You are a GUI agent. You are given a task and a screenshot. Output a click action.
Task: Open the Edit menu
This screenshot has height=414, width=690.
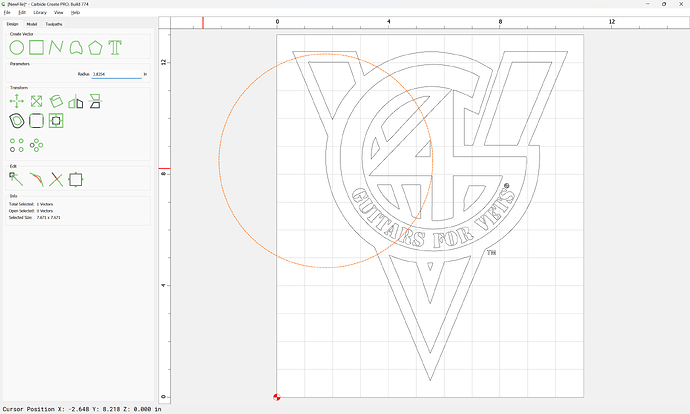22,12
